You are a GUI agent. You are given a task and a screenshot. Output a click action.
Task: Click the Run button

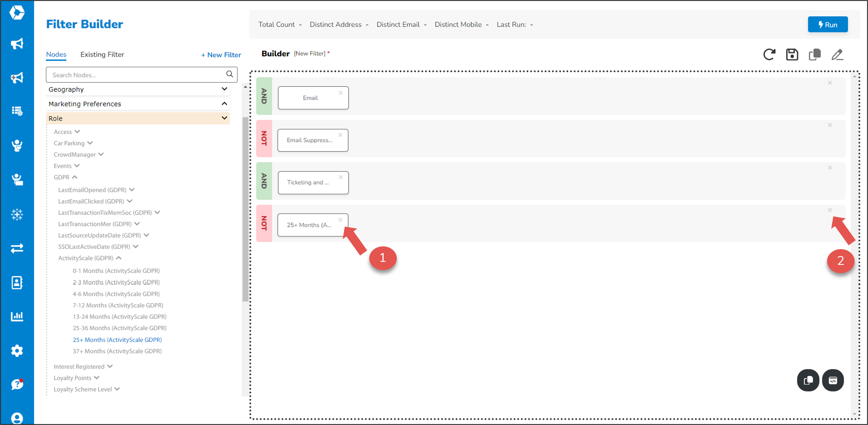point(828,24)
